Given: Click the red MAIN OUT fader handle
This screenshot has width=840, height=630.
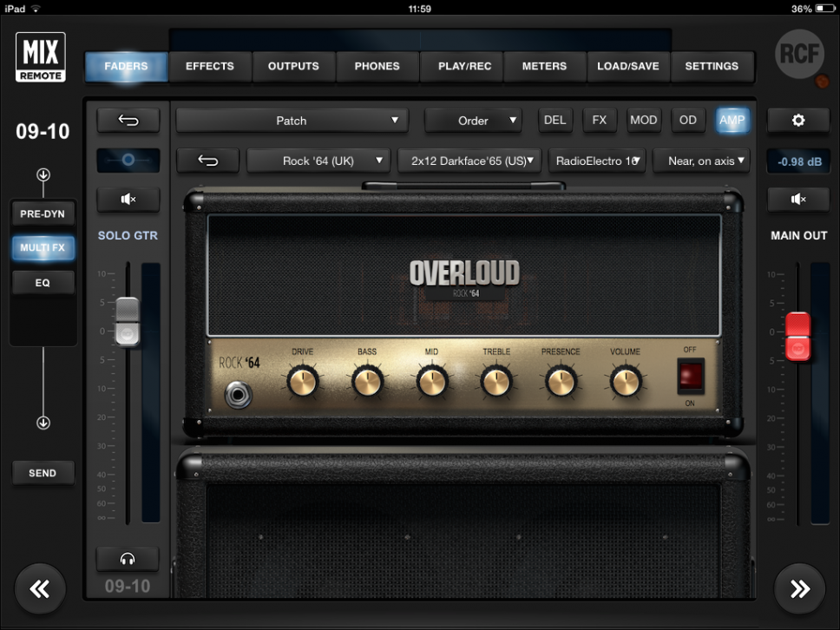Looking at the screenshot, I should tap(797, 337).
